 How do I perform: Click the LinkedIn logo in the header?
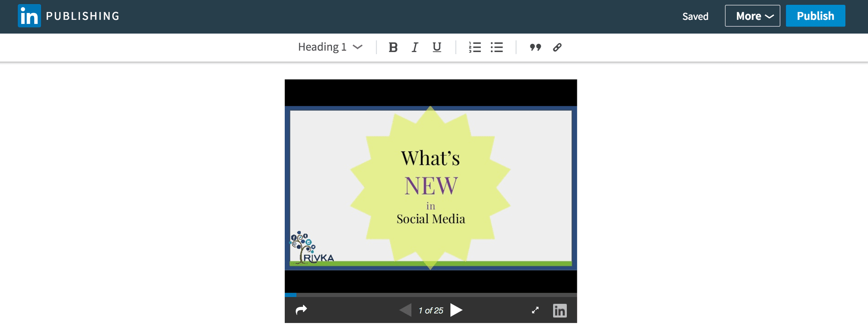click(x=29, y=16)
